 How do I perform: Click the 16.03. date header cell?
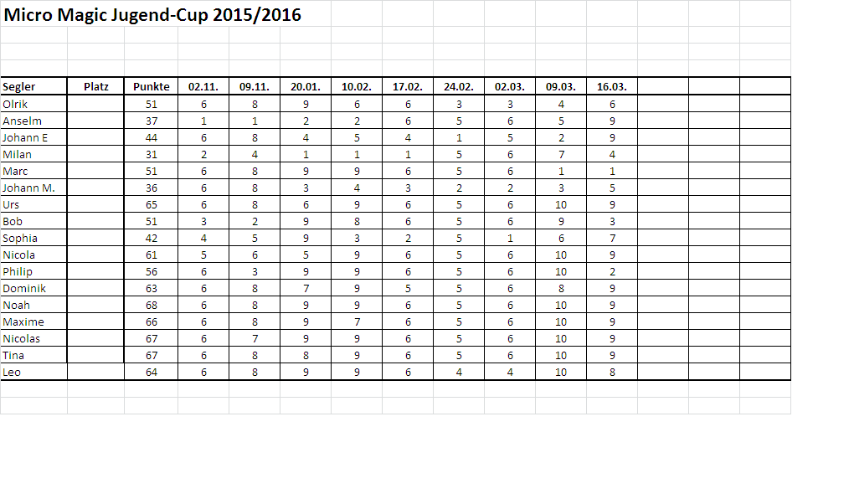612,86
